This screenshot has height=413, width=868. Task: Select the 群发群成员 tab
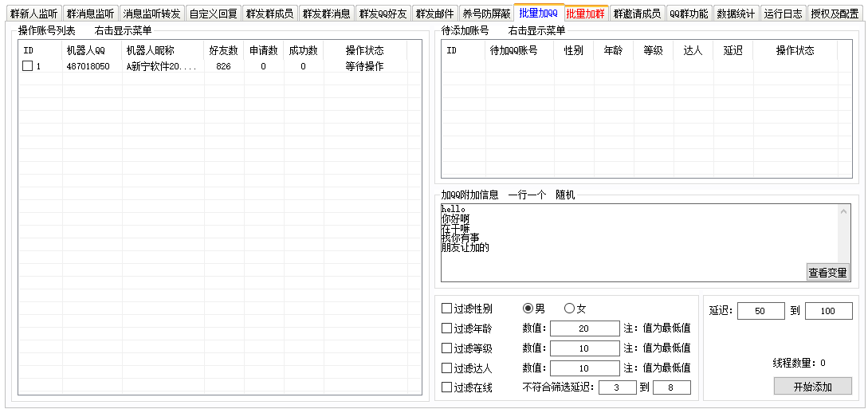click(270, 14)
